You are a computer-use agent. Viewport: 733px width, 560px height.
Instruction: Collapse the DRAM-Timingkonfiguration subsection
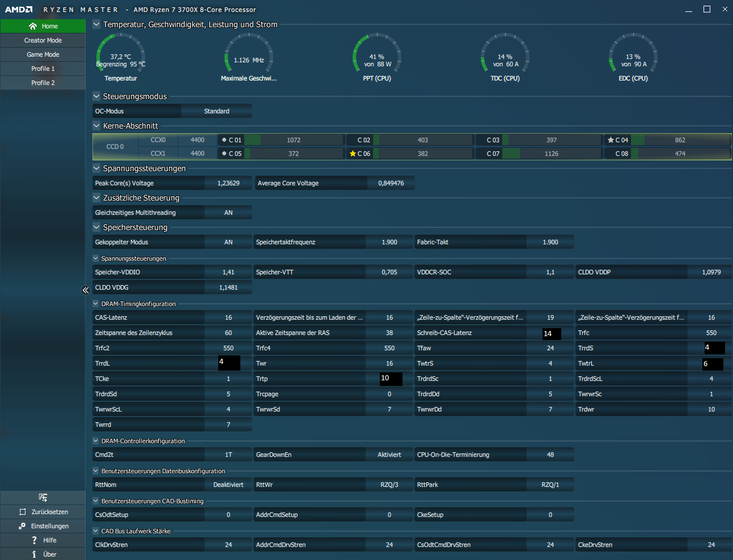tap(96, 304)
